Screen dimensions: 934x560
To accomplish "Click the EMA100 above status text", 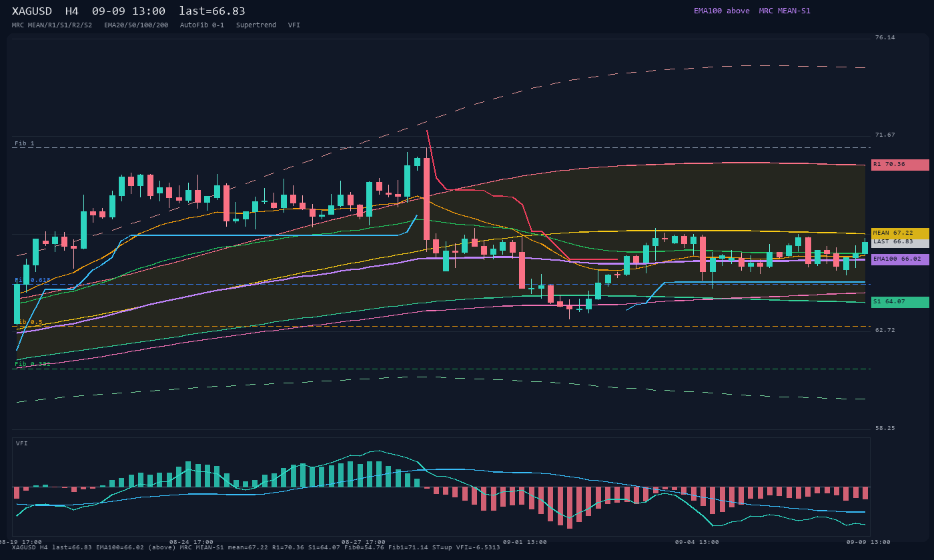I will click(722, 11).
